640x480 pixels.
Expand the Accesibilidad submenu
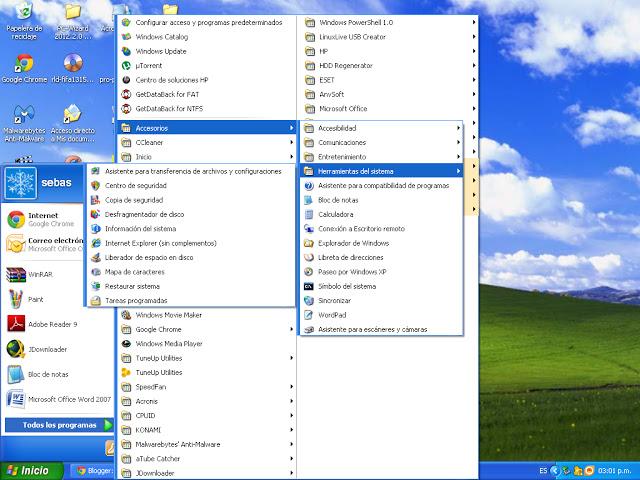click(x=337, y=128)
